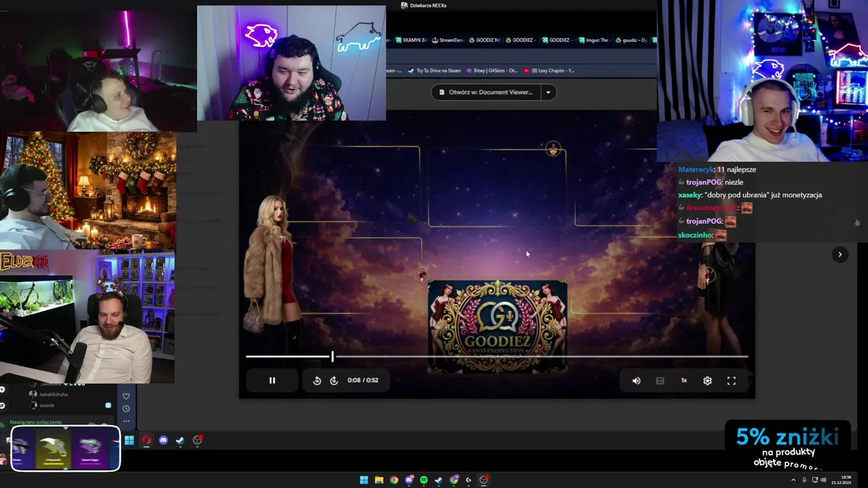Click tray speaker volume icon

(x=824, y=480)
